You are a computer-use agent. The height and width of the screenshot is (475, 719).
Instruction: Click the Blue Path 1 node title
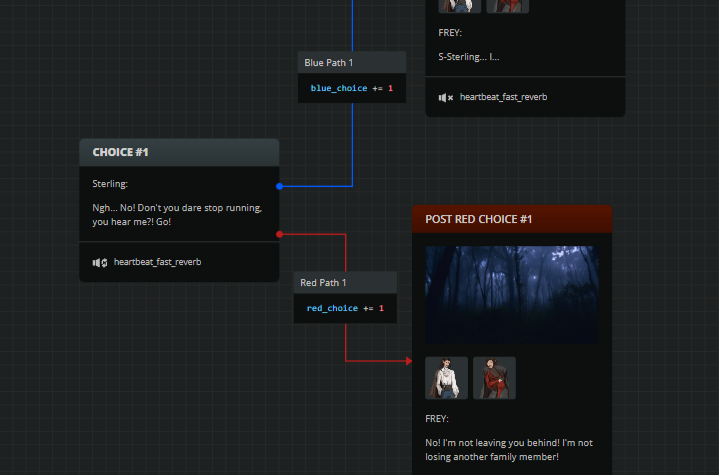(329, 63)
